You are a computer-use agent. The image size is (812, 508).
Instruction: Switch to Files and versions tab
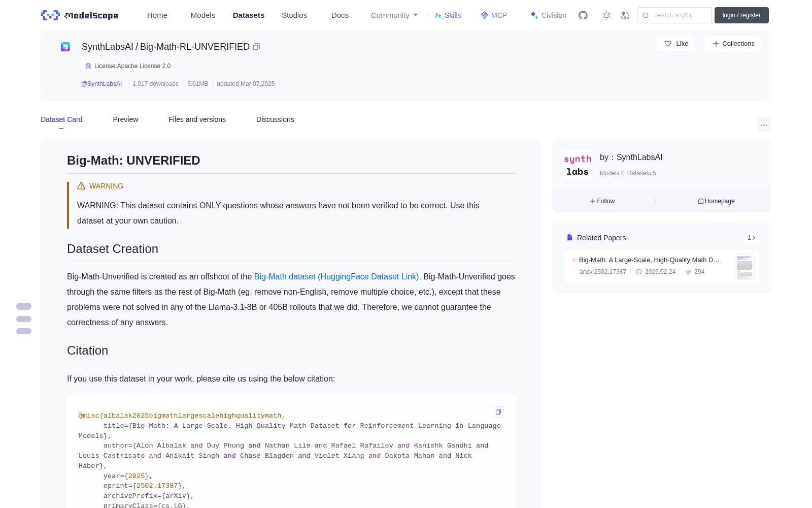197,119
